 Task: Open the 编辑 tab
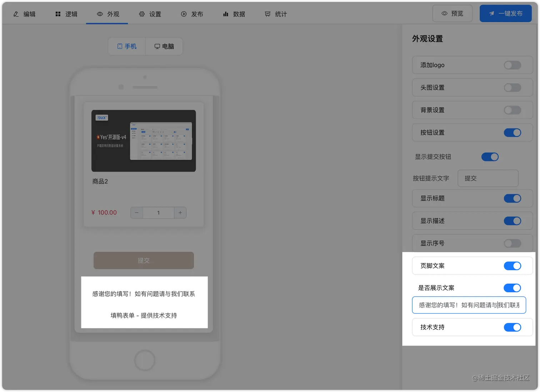click(24, 14)
